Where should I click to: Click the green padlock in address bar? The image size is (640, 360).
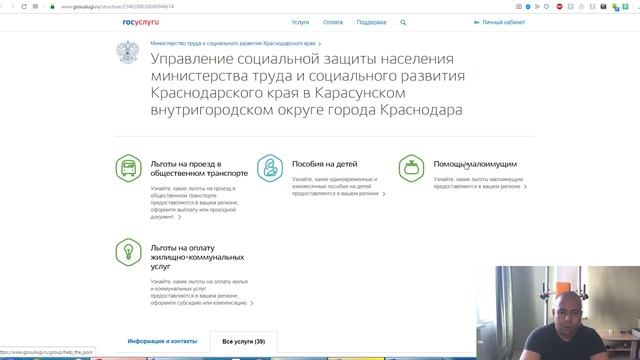click(x=52, y=7)
